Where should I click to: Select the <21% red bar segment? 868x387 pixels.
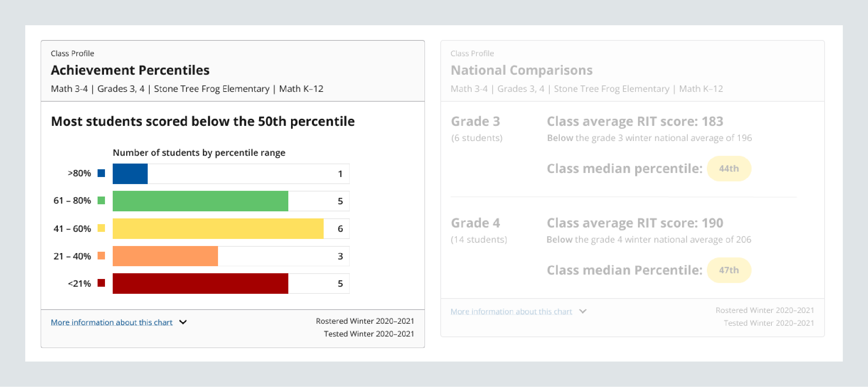pyautogui.click(x=201, y=284)
